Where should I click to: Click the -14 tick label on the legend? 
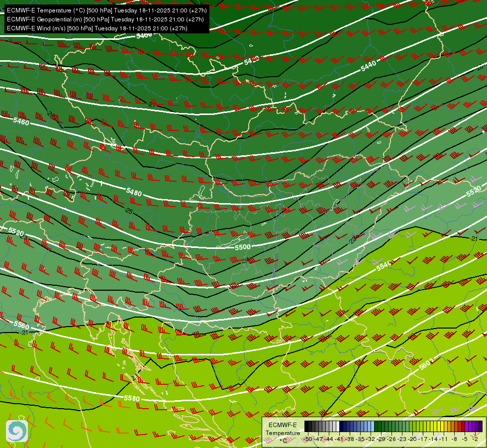[433, 439]
